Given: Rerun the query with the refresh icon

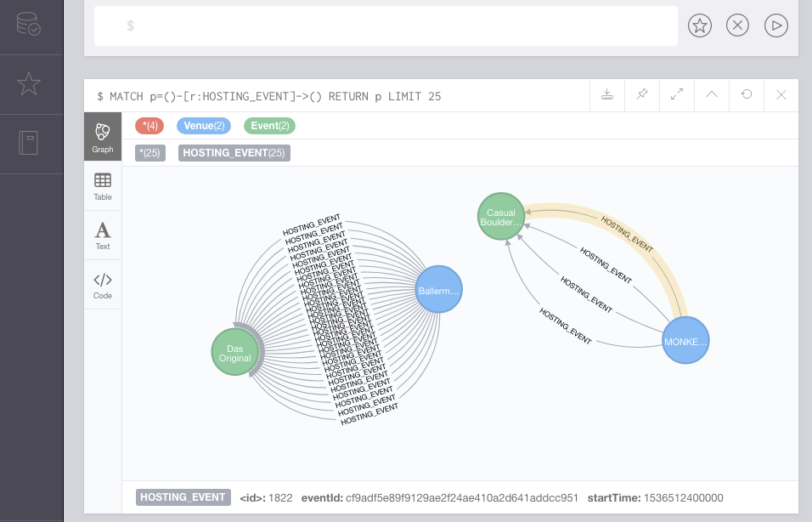Looking at the screenshot, I should [x=747, y=95].
